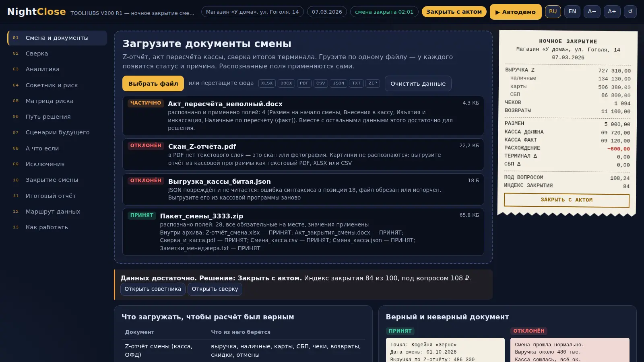Click file name 'Пакет_смены_3333.zip'

click(x=202, y=216)
